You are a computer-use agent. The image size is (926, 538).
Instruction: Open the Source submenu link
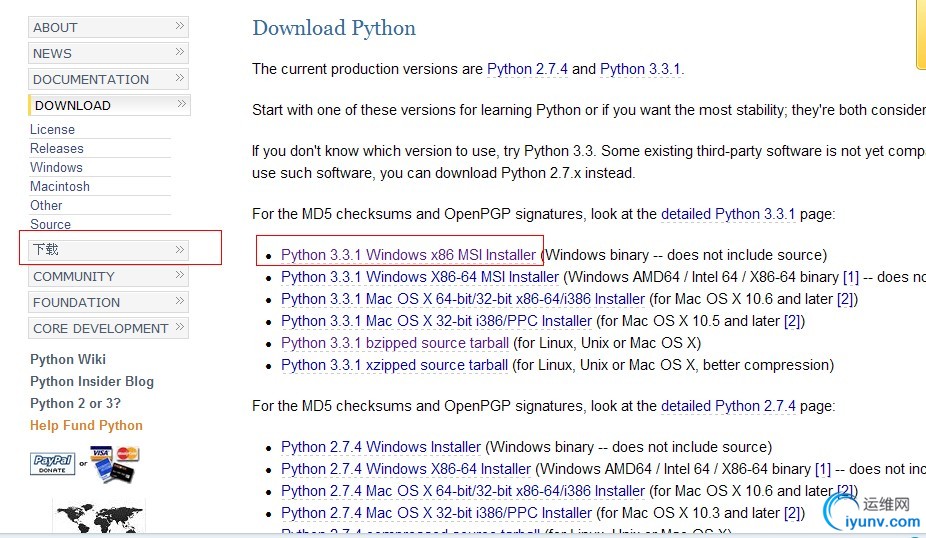click(x=50, y=224)
